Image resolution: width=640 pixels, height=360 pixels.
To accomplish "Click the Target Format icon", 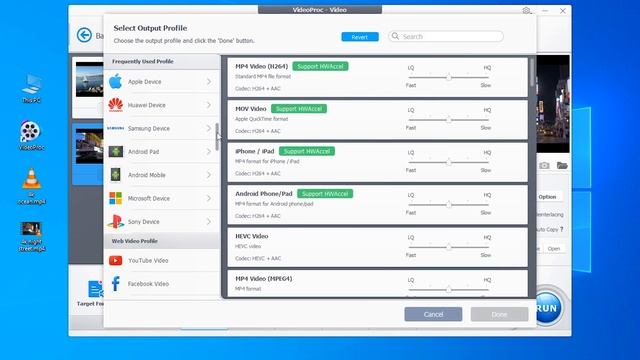I will pos(95,289).
